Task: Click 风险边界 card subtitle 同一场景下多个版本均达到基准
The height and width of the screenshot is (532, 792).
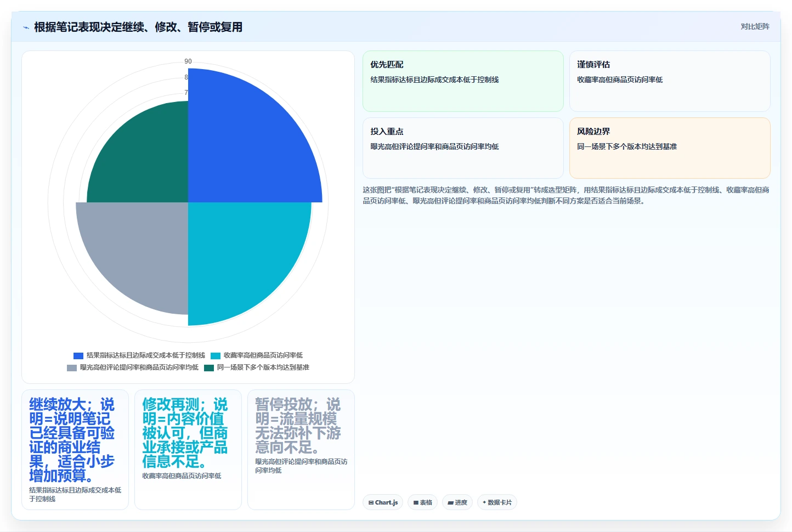Action: point(627,146)
